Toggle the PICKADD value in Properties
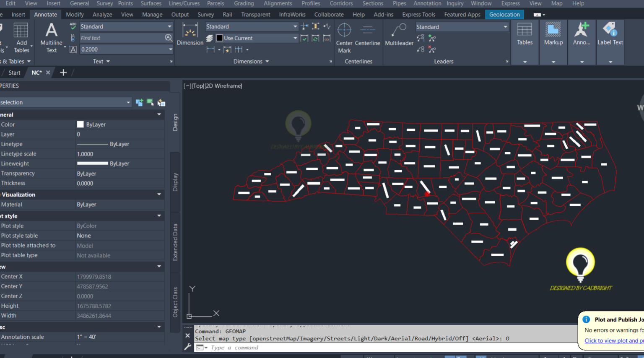 point(139,102)
